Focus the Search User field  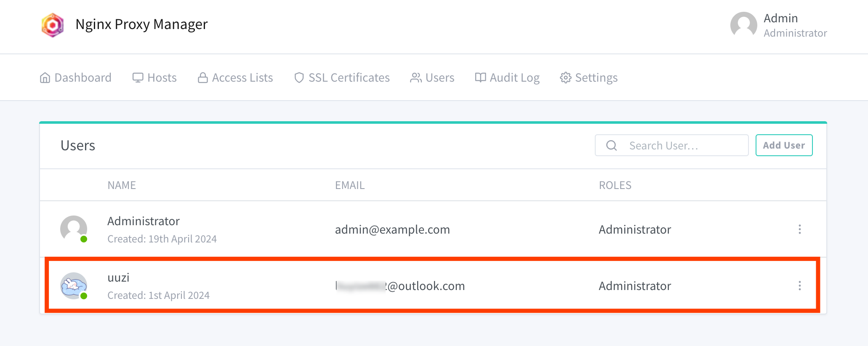pyautogui.click(x=671, y=145)
